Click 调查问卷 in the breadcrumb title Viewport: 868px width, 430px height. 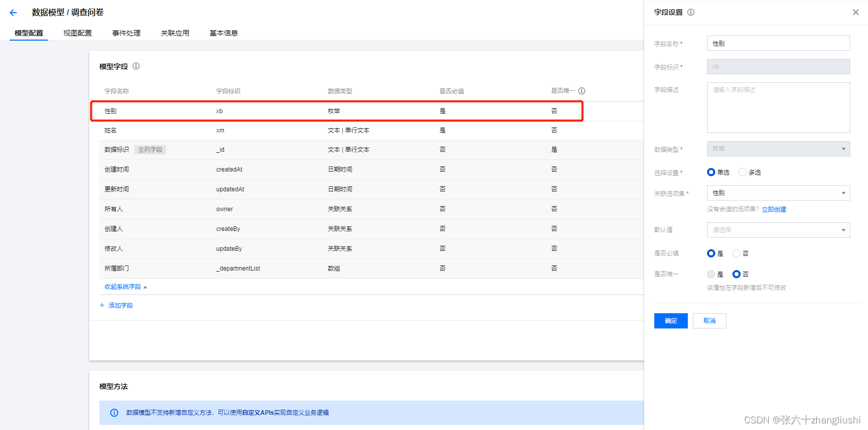pos(87,12)
